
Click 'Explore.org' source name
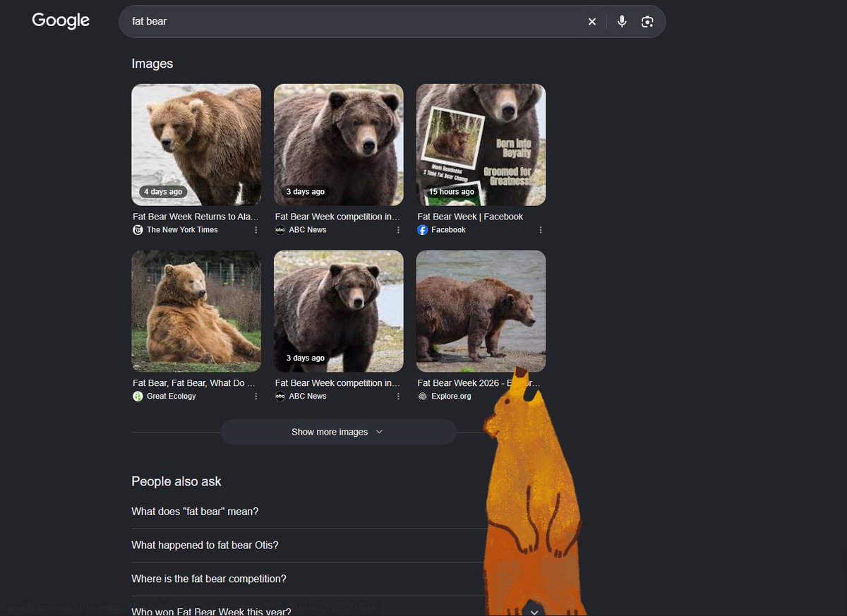(x=451, y=397)
